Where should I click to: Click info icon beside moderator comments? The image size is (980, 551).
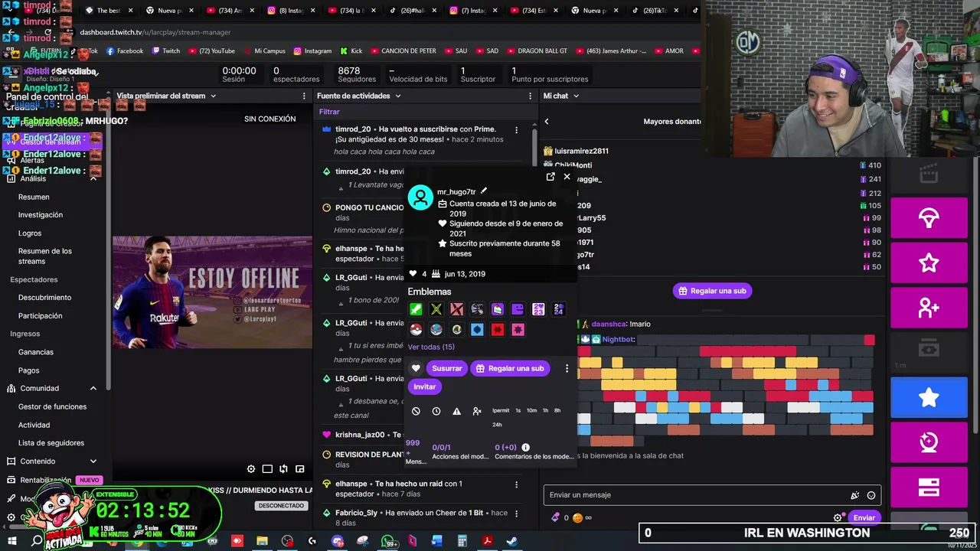(525, 447)
